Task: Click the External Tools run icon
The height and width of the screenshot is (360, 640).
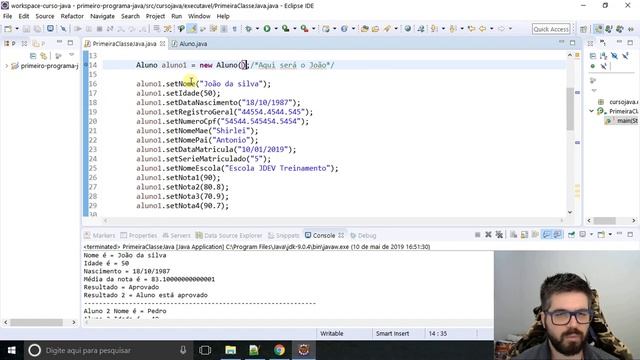Action: 304,29
